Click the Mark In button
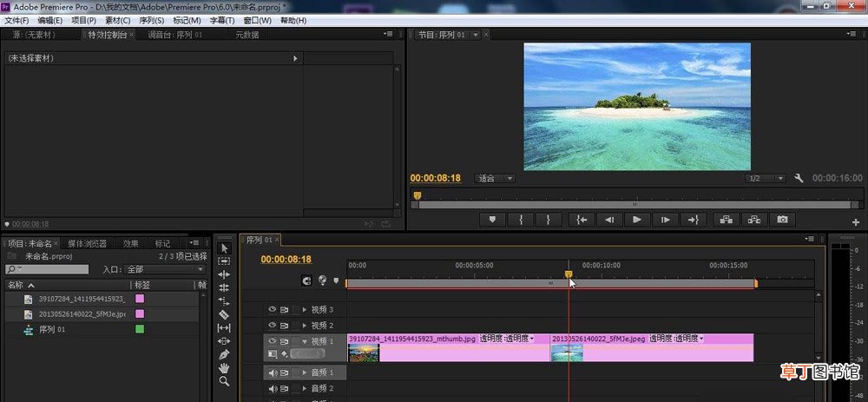The image size is (868, 402). (x=521, y=220)
